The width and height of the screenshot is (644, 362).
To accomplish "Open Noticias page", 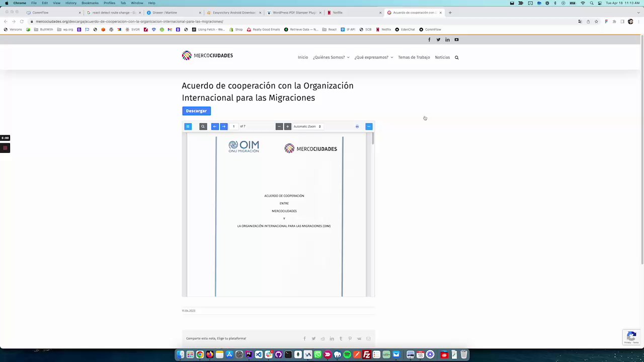I will [442, 57].
